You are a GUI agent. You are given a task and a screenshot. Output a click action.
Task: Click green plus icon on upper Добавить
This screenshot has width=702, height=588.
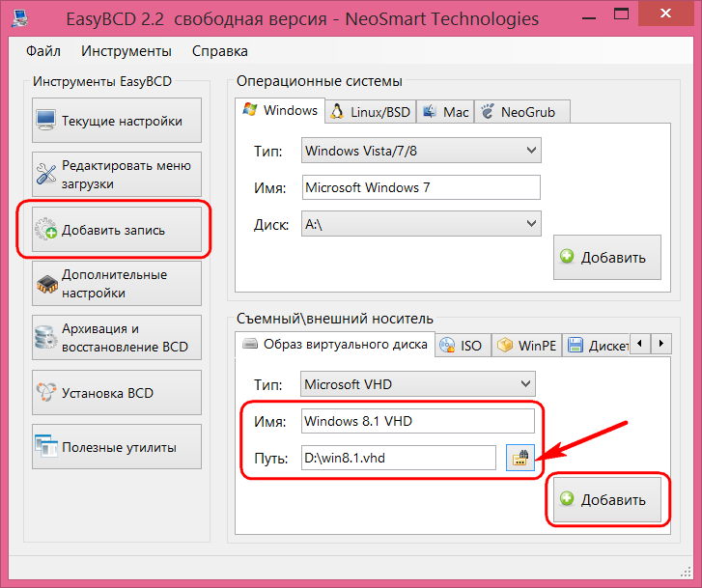567,256
